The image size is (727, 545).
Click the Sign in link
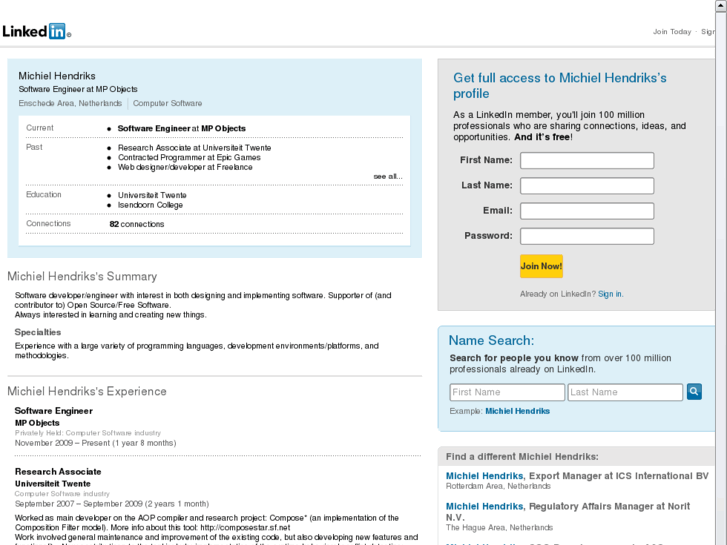pyautogui.click(x=610, y=294)
